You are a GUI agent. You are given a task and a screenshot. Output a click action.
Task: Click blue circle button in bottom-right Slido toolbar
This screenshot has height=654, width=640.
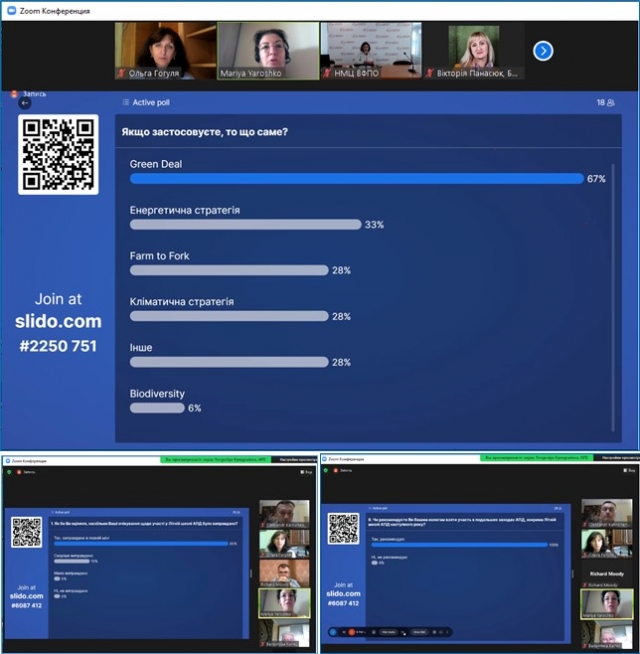[333, 632]
